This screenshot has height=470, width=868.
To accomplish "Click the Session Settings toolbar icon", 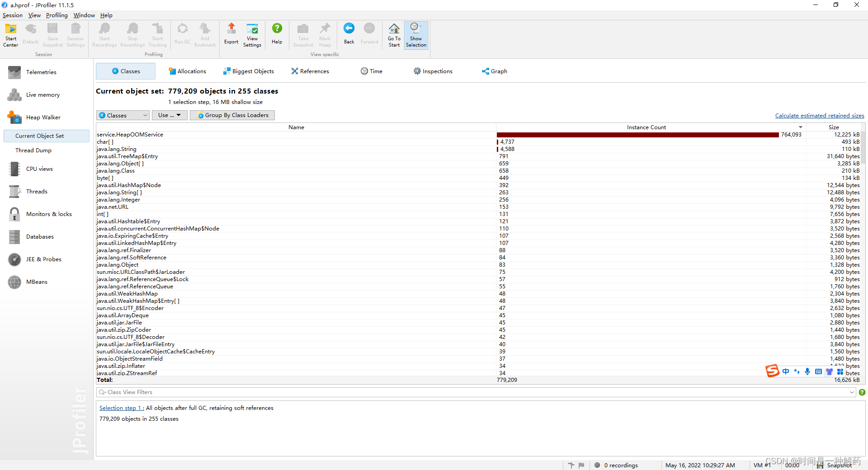I will coord(75,35).
